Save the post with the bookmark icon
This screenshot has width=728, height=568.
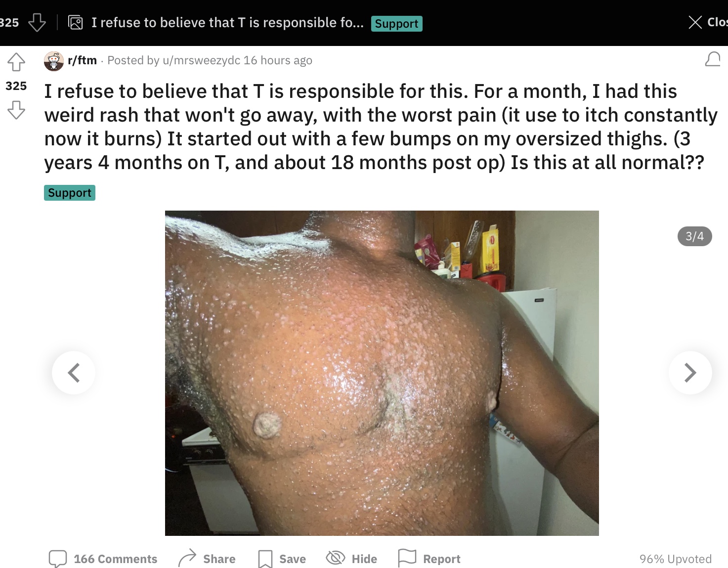point(282,559)
